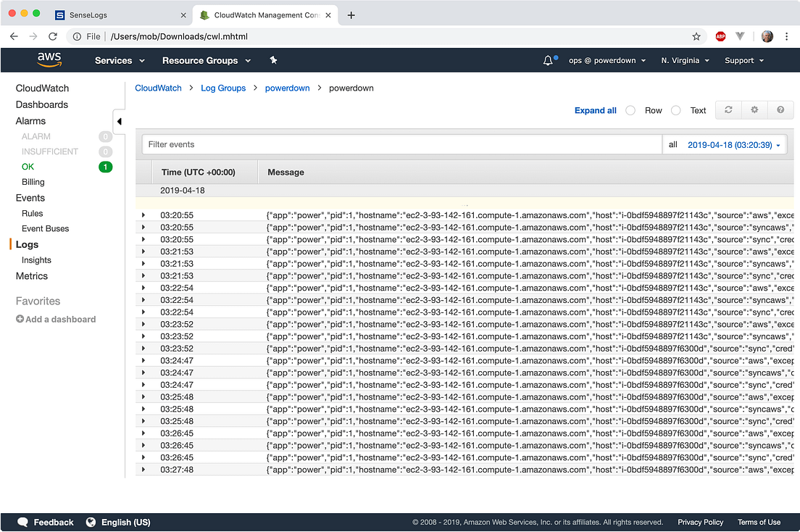The image size is (800, 532).
Task: Click the help question mark icon
Action: coord(780,109)
